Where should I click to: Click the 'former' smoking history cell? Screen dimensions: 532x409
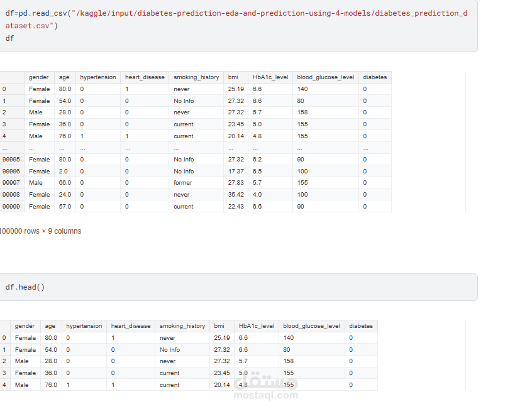click(x=184, y=183)
